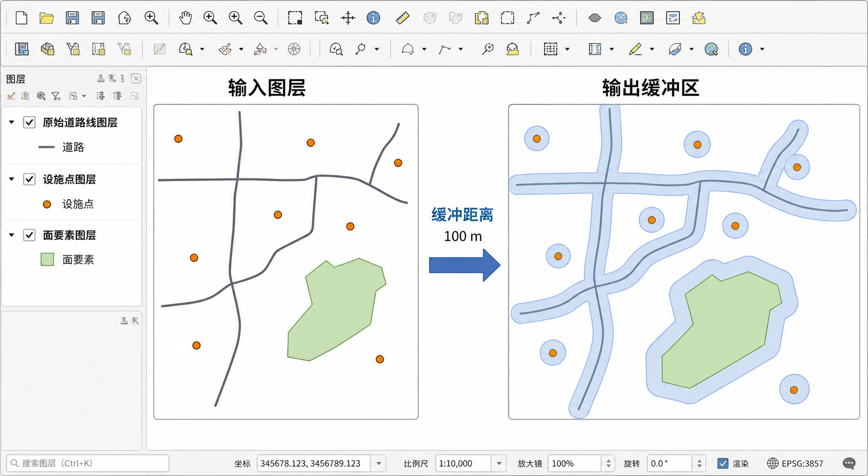Open the coordinate field dropdown arrow

(x=379, y=463)
